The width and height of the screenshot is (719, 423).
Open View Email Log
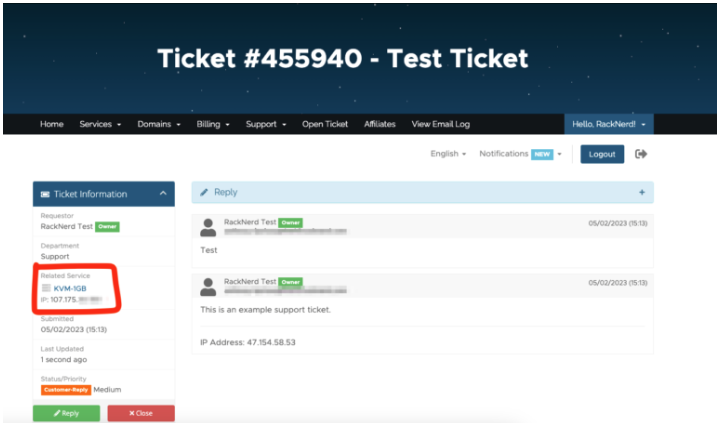440,124
